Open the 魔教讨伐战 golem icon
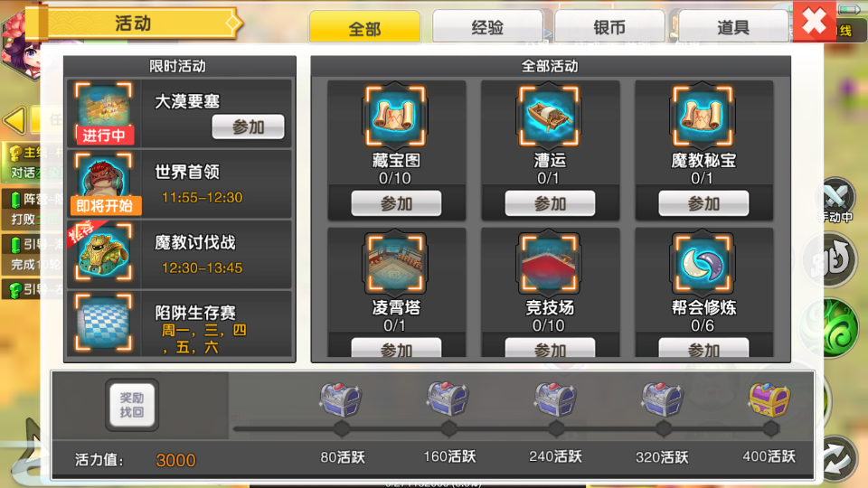This screenshot has width=868, height=488. click(103, 253)
